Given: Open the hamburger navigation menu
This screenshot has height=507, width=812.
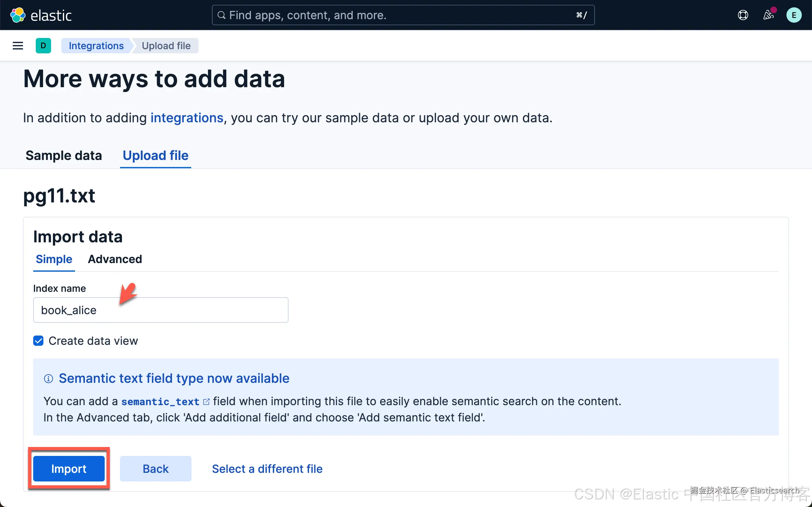Looking at the screenshot, I should [18, 46].
